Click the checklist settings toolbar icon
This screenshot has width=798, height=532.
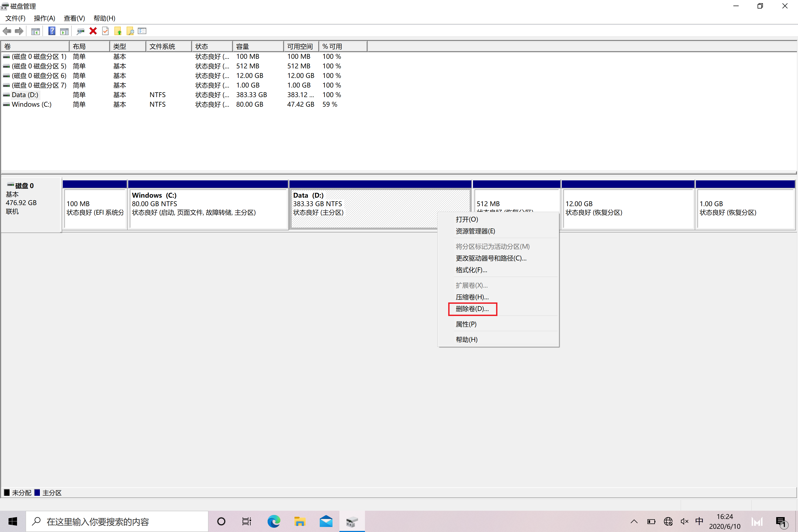[142, 31]
